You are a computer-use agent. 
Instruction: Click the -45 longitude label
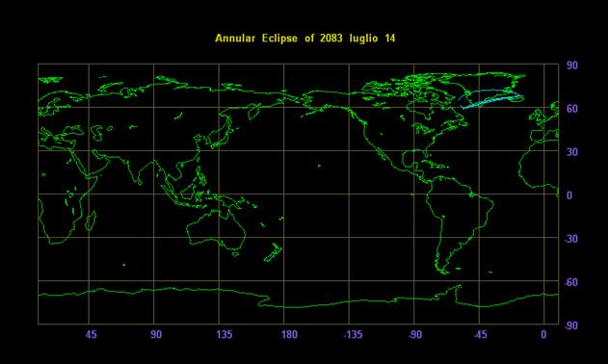tap(480, 334)
